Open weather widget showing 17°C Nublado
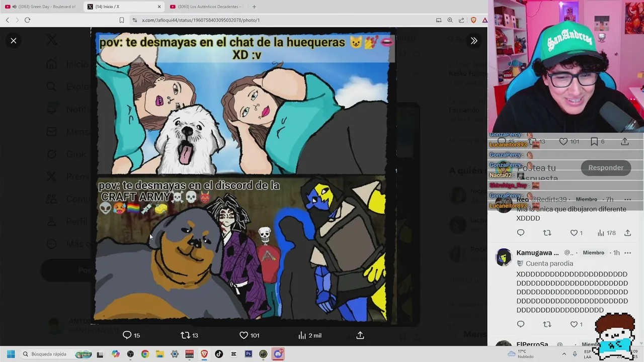The height and width of the screenshot is (362, 644). tap(520, 354)
